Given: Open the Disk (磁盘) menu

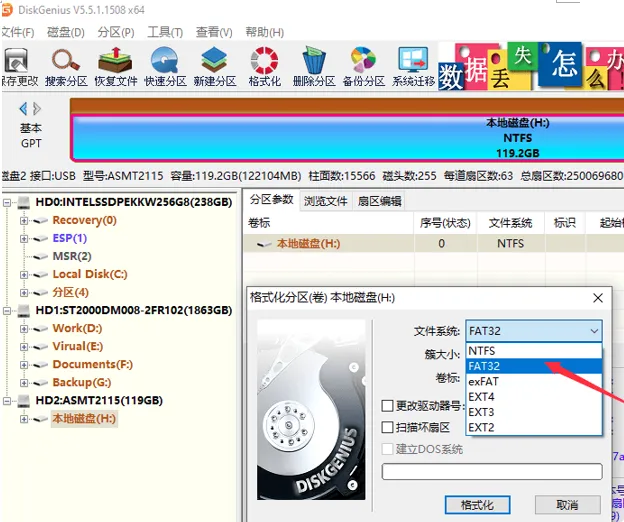Looking at the screenshot, I should click(x=66, y=32).
